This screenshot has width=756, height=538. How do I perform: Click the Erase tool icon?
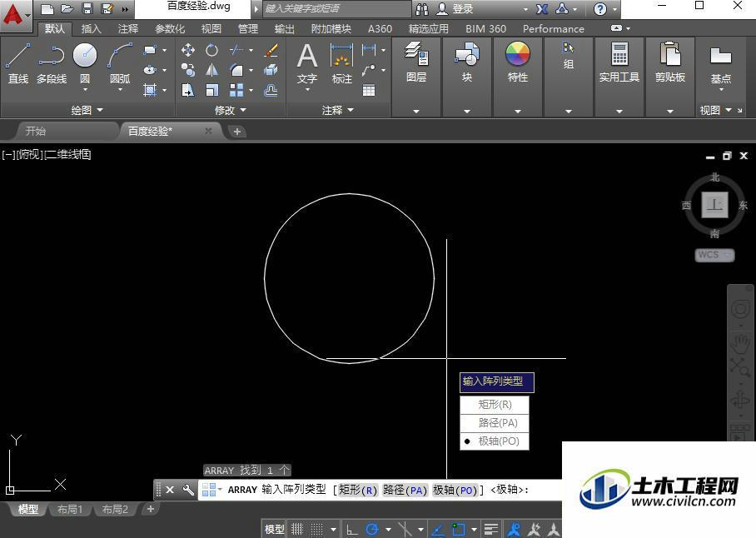(x=271, y=50)
